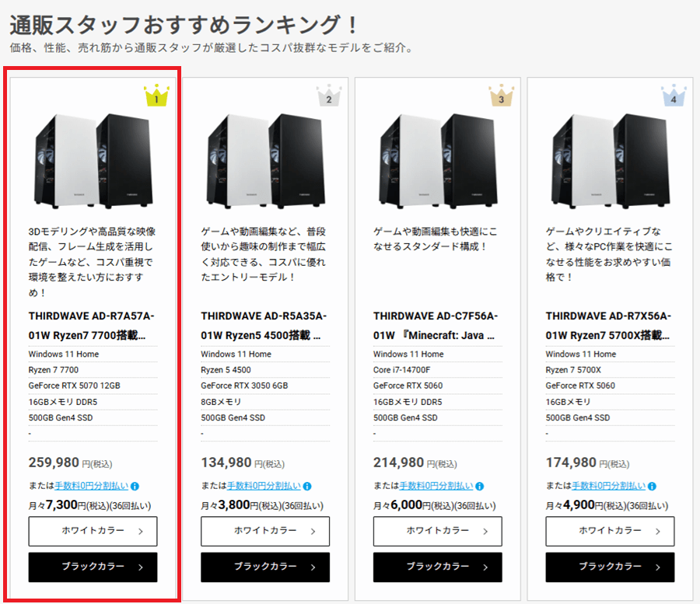Select ブラックカラー for the Ryzen7 7700 model

click(x=93, y=567)
